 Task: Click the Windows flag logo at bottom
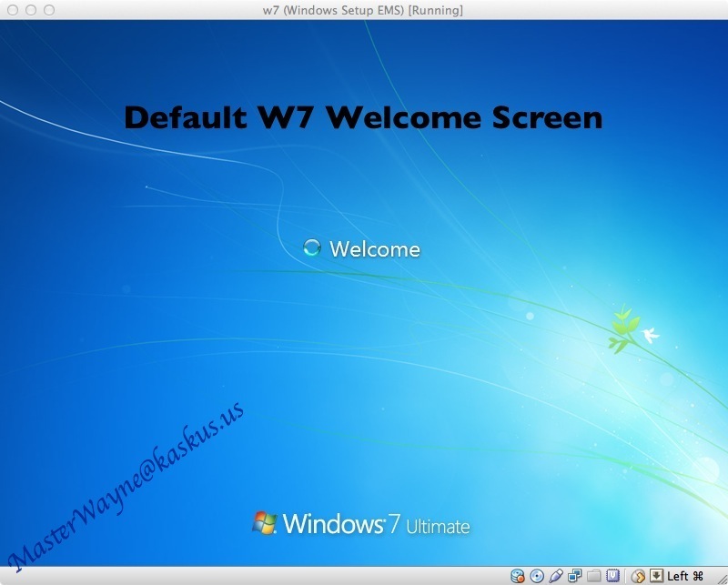(x=265, y=522)
